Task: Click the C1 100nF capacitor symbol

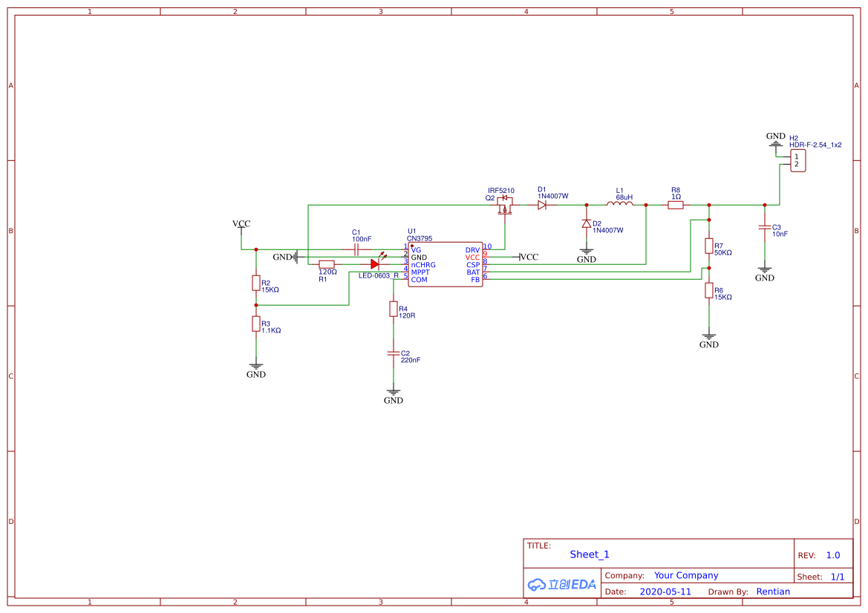Action: [x=357, y=249]
